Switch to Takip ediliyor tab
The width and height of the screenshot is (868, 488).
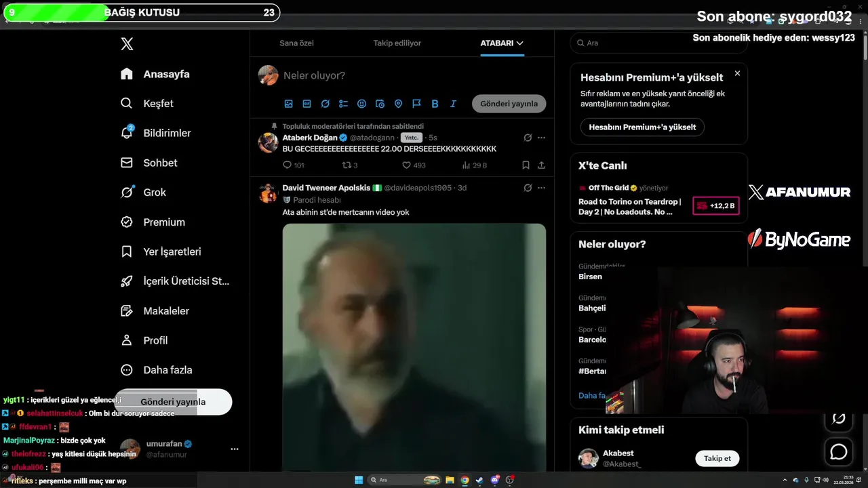point(397,43)
